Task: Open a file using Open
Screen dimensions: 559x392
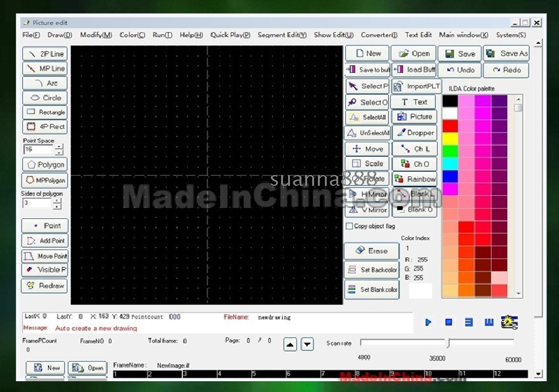Action: (414, 53)
